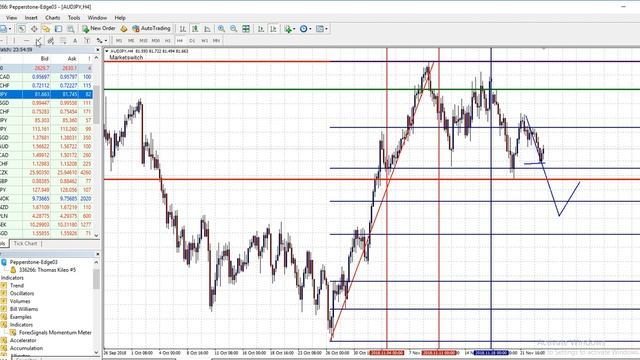The image size is (640, 360).
Task: Switch to the M15 timeframe
Action: tap(143, 40)
